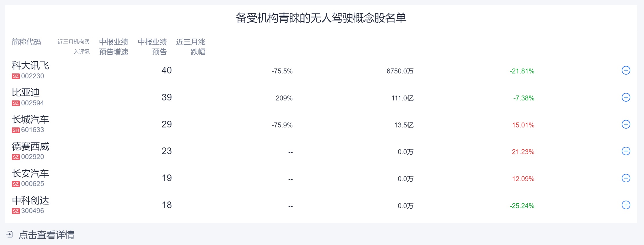Open the 点击查看详情 link
The width and height of the screenshot is (644, 245).
46,235
